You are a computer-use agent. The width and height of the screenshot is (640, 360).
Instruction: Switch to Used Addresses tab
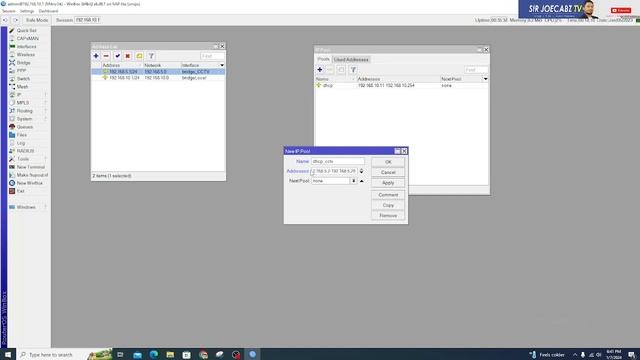click(351, 60)
